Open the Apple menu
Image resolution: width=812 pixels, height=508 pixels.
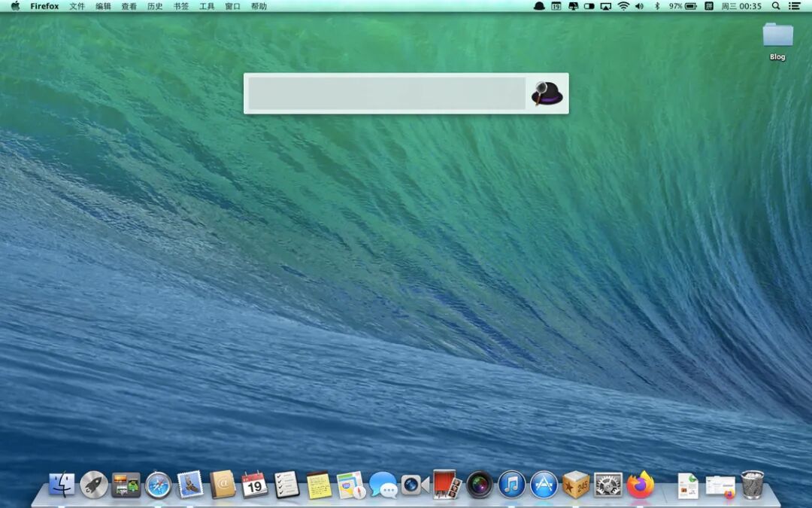point(16,6)
